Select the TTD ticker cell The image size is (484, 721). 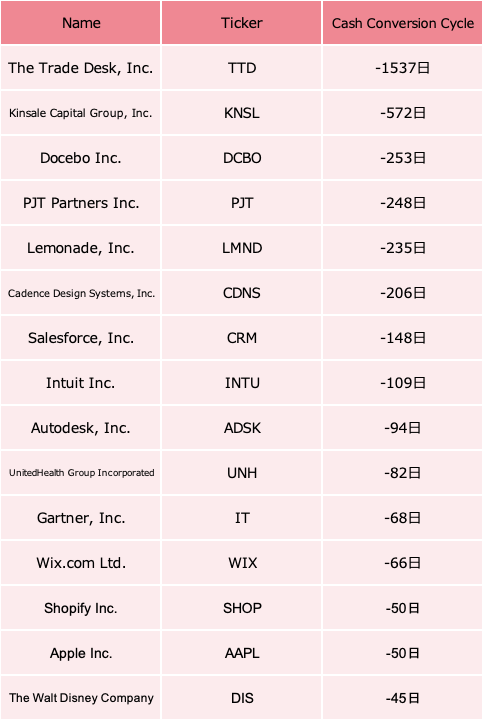(241, 68)
